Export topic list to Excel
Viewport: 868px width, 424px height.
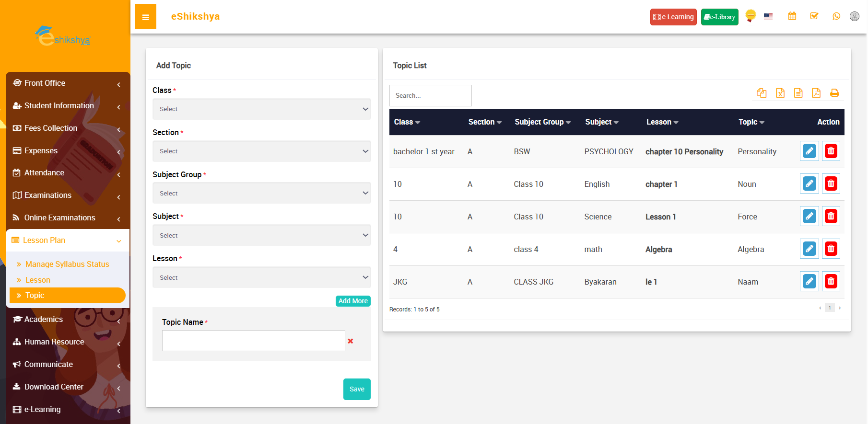point(780,93)
